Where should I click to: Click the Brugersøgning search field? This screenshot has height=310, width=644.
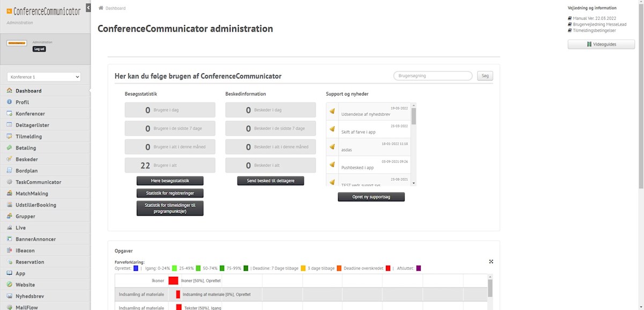tap(433, 76)
